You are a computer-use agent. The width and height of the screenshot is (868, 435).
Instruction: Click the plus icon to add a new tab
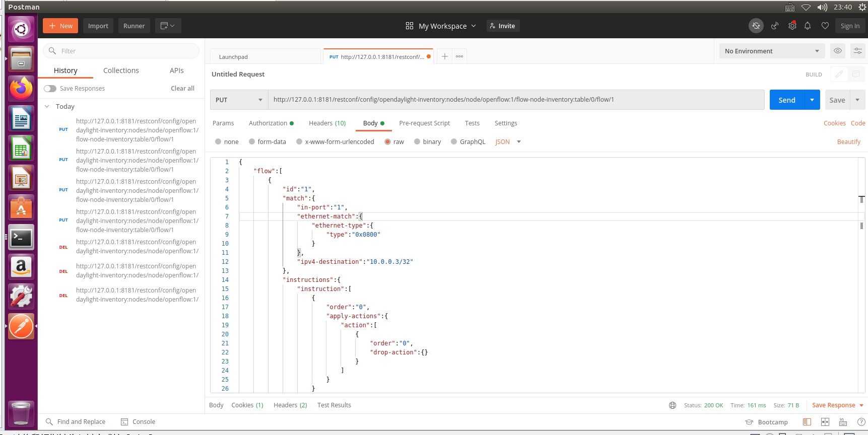tap(444, 56)
